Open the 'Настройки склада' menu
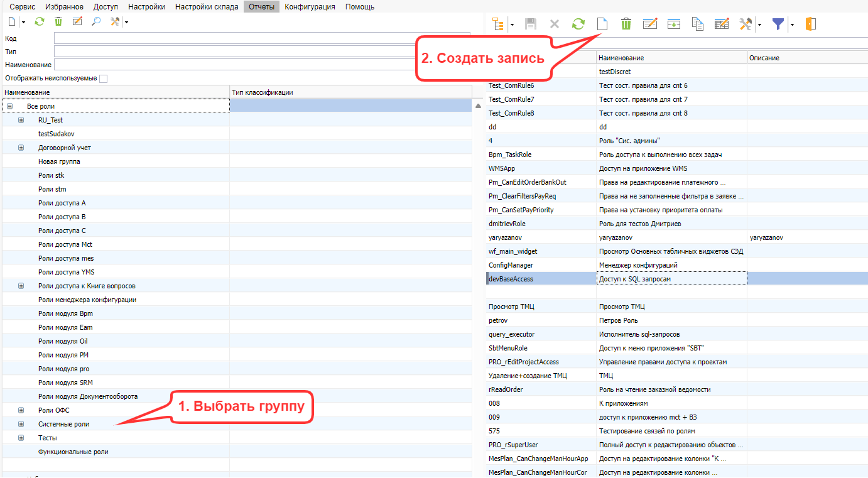The height and width of the screenshot is (478, 868). click(x=207, y=7)
